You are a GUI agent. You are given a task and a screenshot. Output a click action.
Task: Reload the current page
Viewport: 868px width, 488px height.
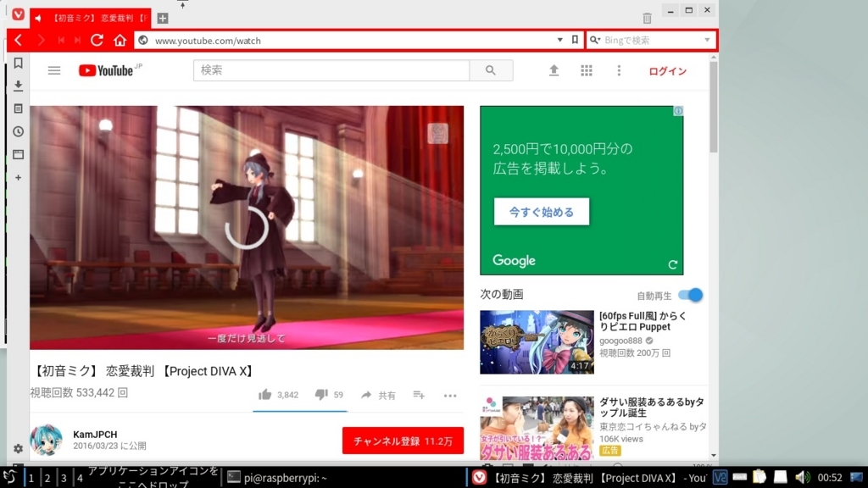pyautogui.click(x=97, y=40)
